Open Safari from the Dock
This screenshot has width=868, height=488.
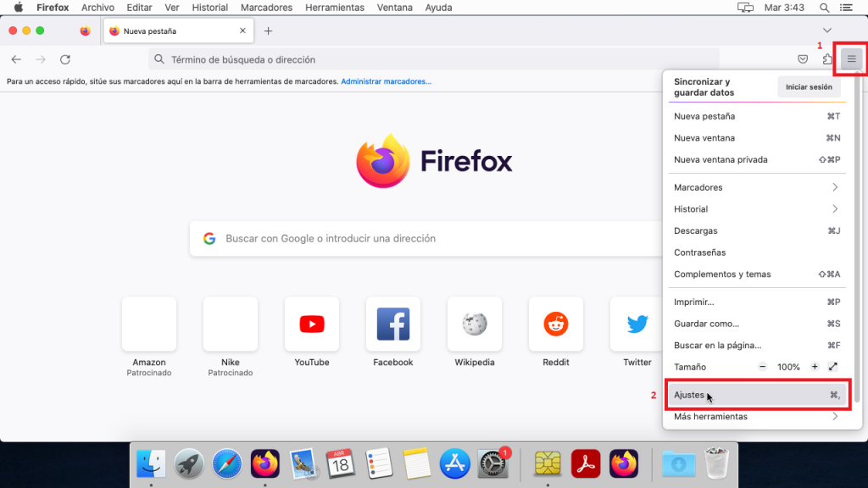click(227, 463)
